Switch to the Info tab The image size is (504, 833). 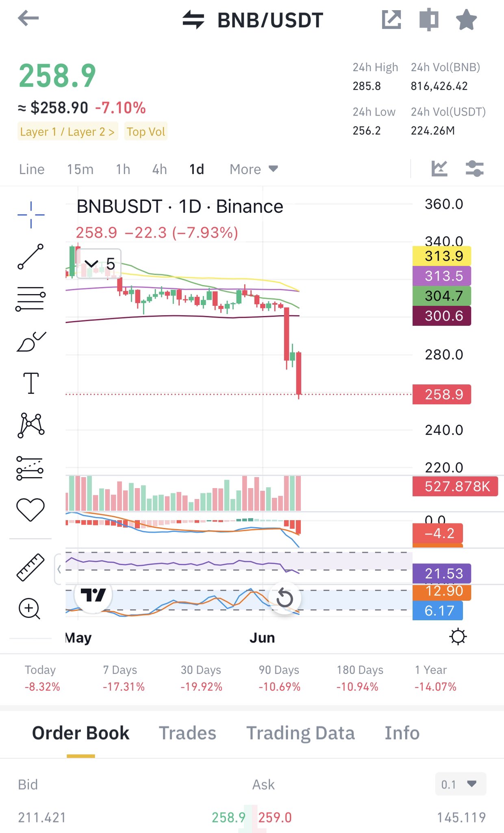point(402,733)
